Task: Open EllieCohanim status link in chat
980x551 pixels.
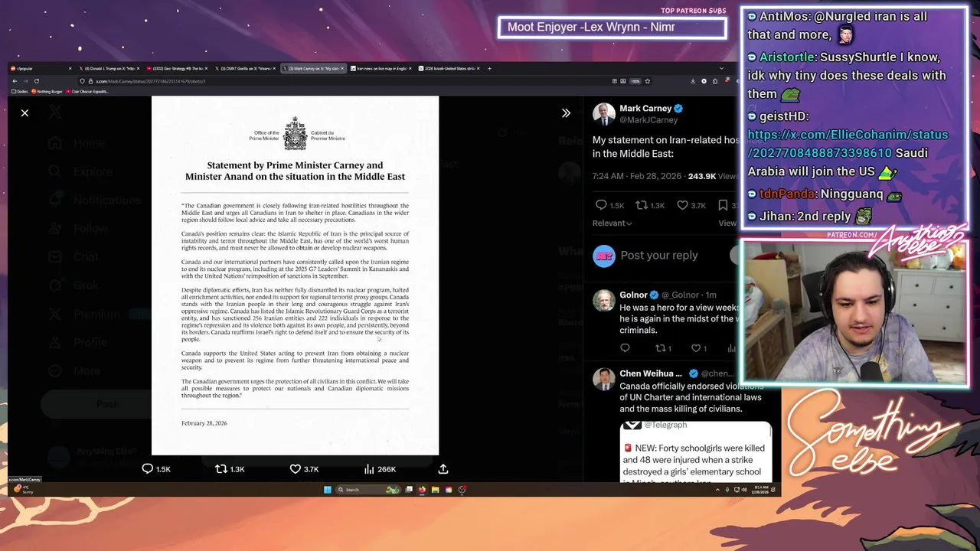Action: 848,144
